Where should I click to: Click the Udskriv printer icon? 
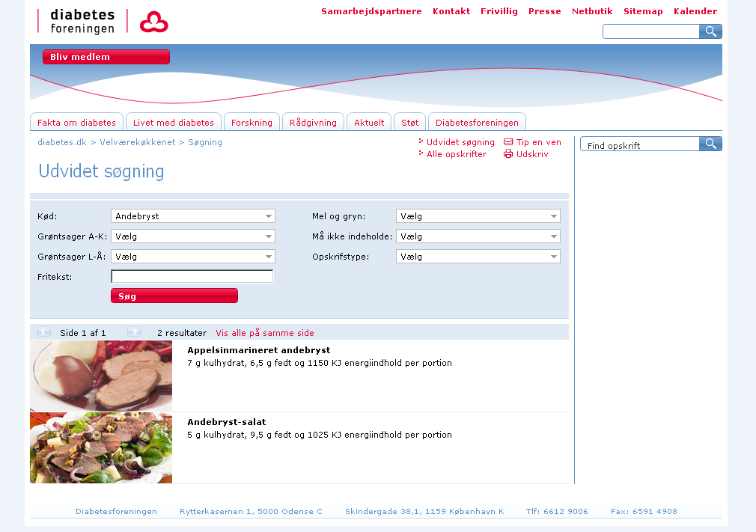[x=508, y=153]
